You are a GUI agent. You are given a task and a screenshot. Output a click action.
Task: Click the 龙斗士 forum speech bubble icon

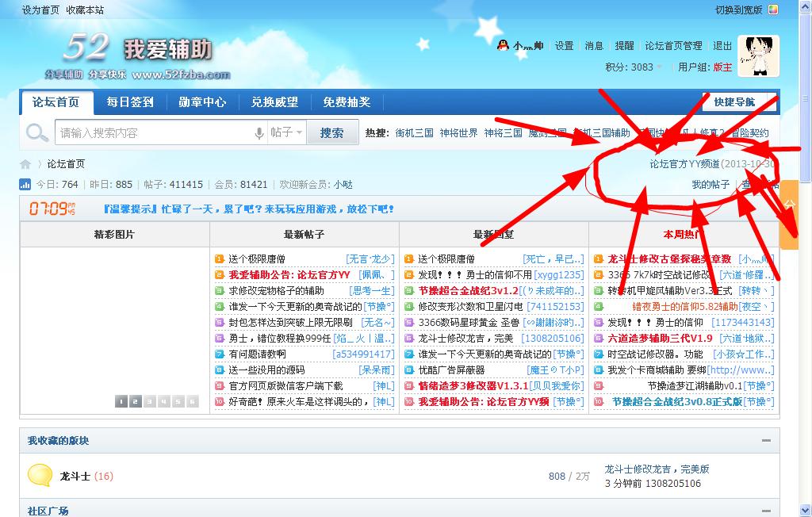[40, 476]
